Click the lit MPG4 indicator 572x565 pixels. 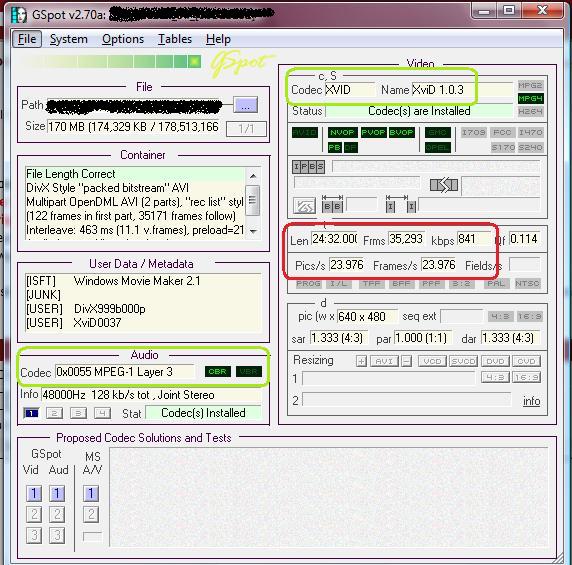(x=530, y=98)
